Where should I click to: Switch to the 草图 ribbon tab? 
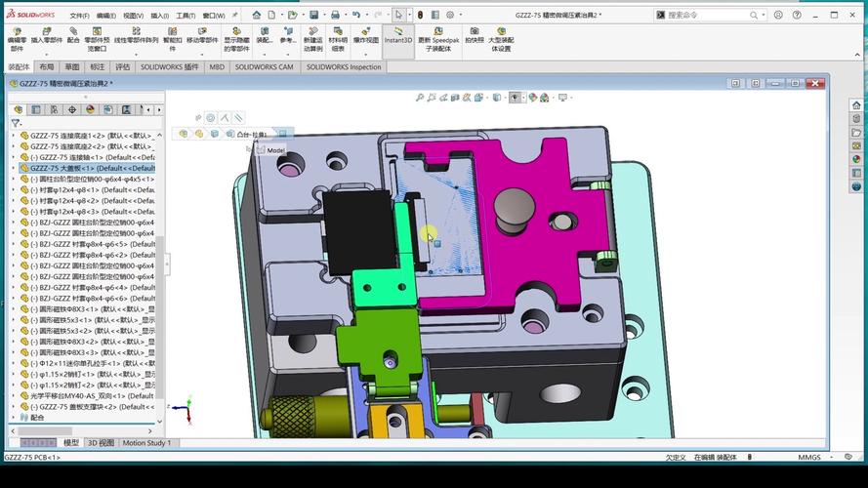(x=72, y=67)
